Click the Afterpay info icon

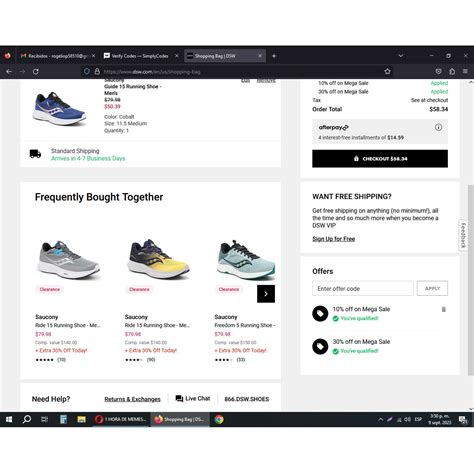pyautogui.click(x=439, y=127)
